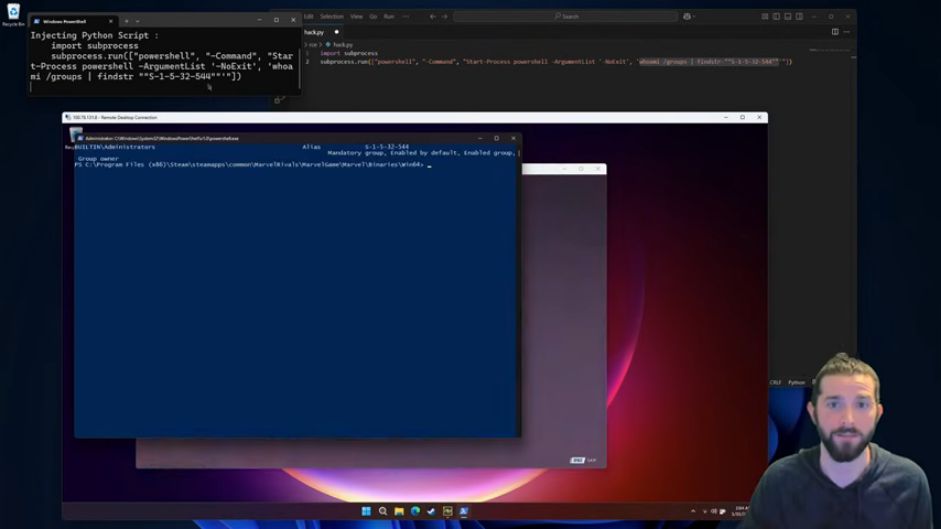Toggle the secondary sidebar layout icon
Image resolution: width=941 pixels, height=529 pixels.
tap(799, 17)
